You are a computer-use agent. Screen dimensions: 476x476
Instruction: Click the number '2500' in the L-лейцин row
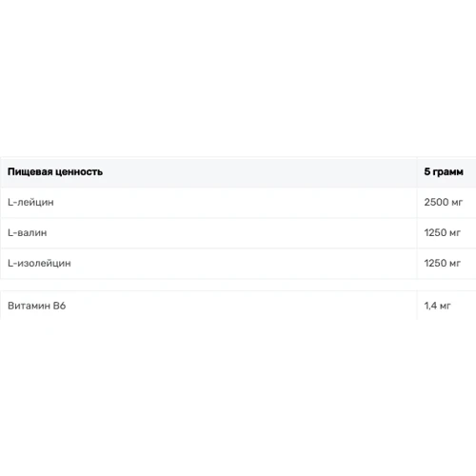pos(436,202)
